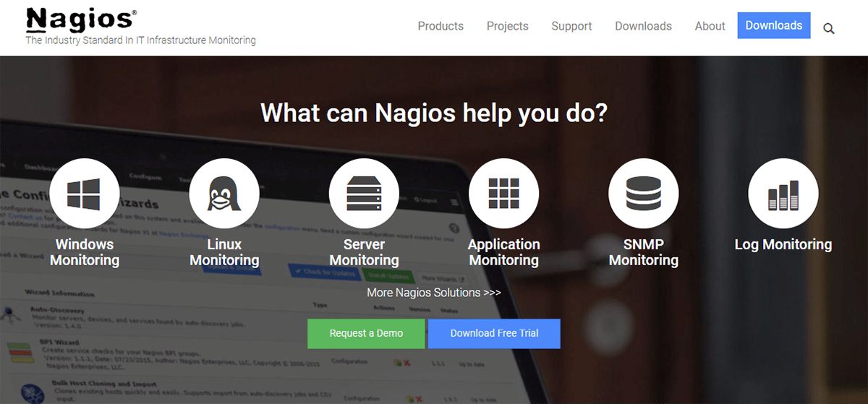Go to the Support menu item

(571, 26)
